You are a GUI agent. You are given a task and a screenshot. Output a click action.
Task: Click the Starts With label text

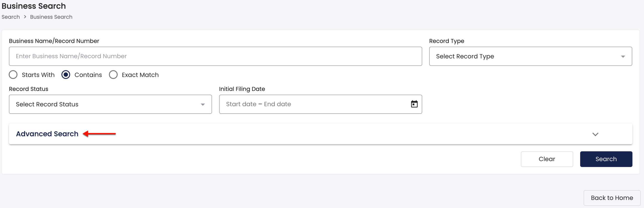coord(38,75)
